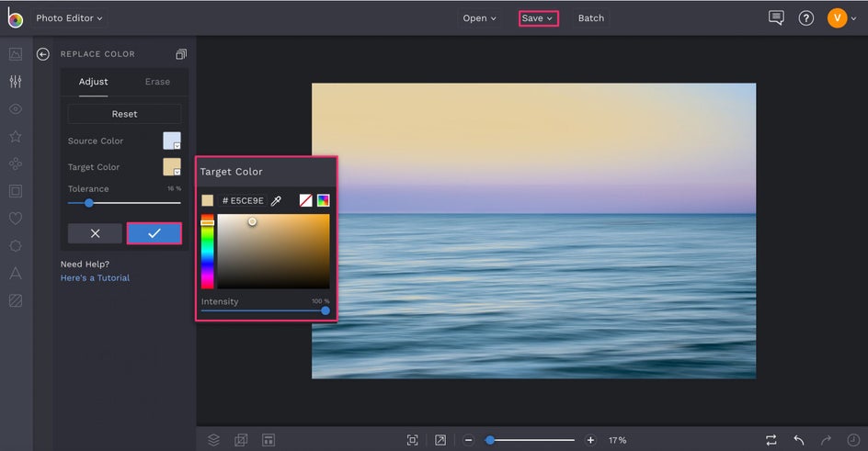The width and height of the screenshot is (868, 451).
Task: Click the Reset button
Action: pos(124,114)
